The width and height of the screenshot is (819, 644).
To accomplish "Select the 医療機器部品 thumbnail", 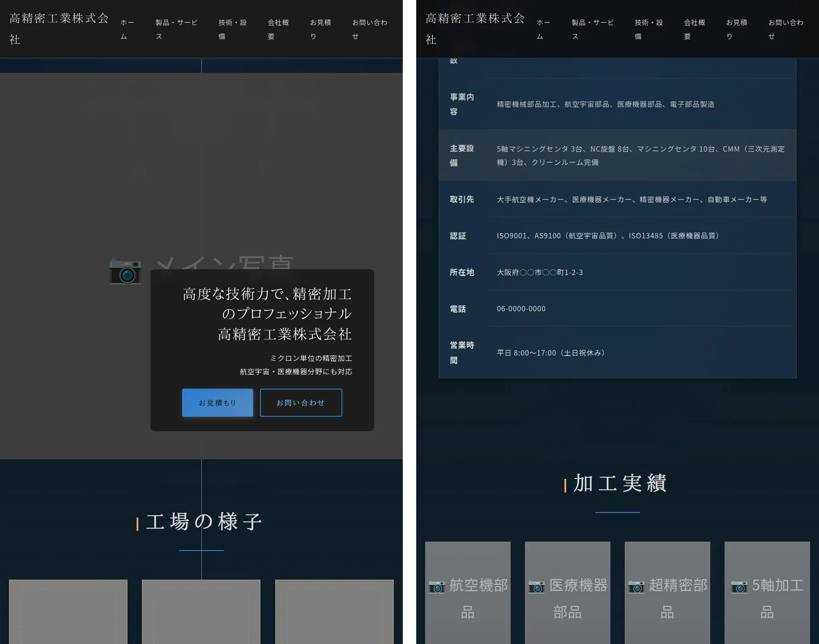I will (567, 595).
